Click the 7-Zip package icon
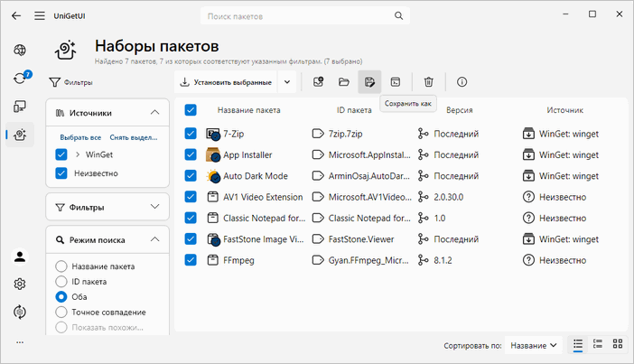Image resolution: width=634 pixels, height=364 pixels. (x=213, y=134)
